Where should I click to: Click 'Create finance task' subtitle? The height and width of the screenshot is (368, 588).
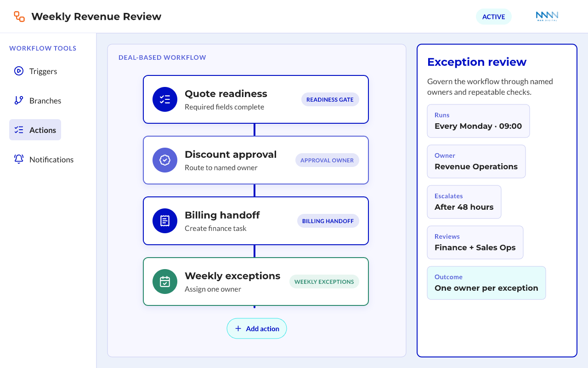215,229
